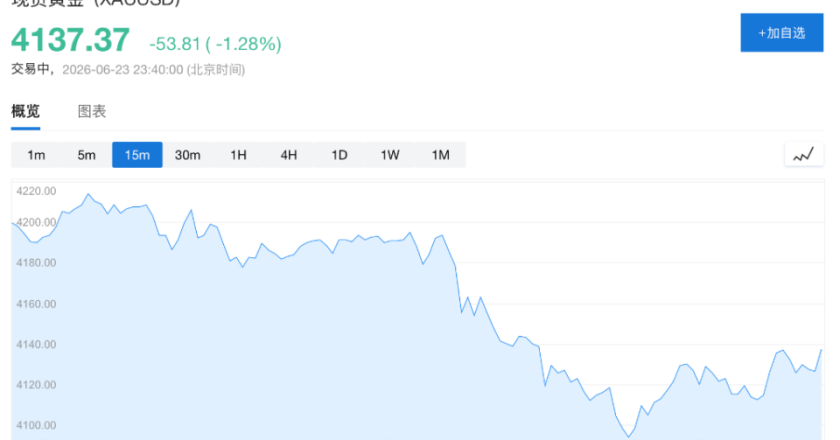Click the chart's lowest dip below 4100
This screenshot has width=840, height=440.
coord(629,436)
